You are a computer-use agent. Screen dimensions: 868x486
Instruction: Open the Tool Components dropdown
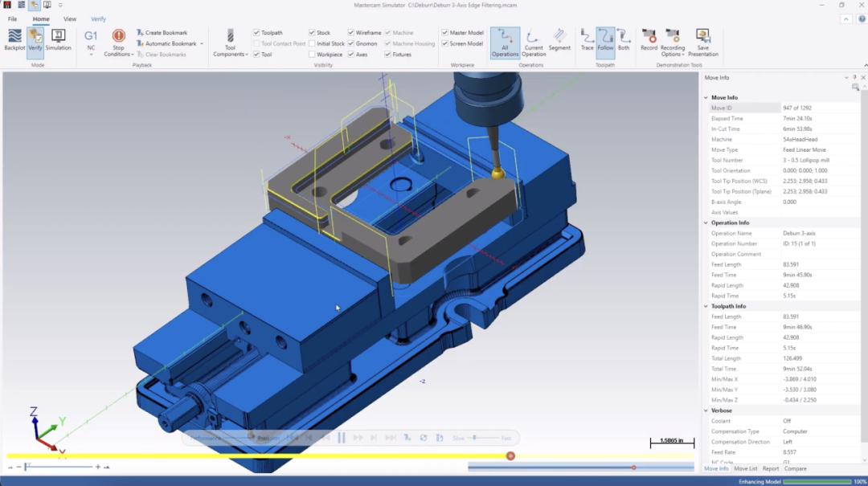click(231, 43)
